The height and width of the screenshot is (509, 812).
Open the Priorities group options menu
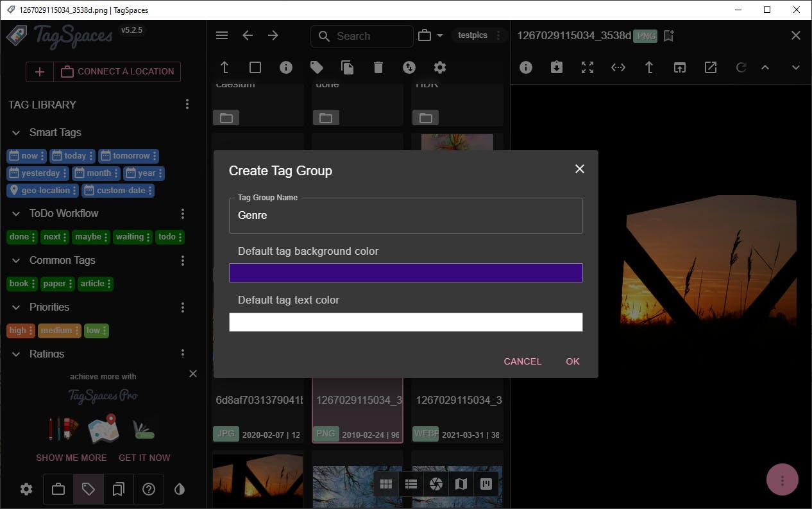183,307
